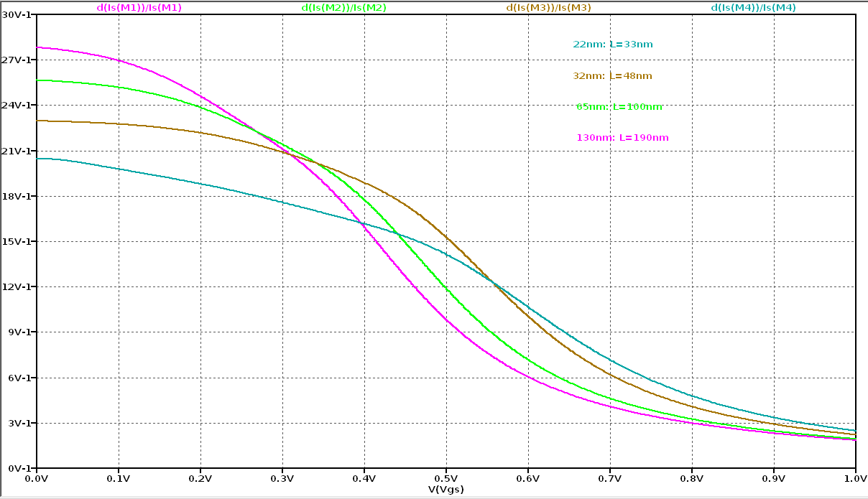Select the 1.0V horizontal axis tick label
Viewport: 868px width, 499px height.
[855, 477]
